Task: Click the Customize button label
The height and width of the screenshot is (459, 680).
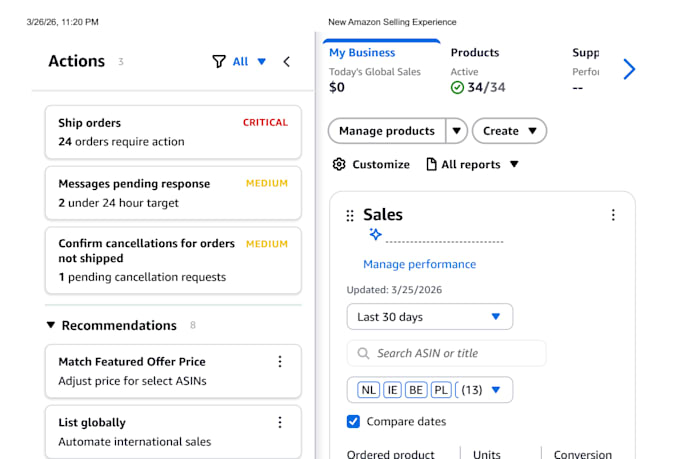Action: coord(381,164)
